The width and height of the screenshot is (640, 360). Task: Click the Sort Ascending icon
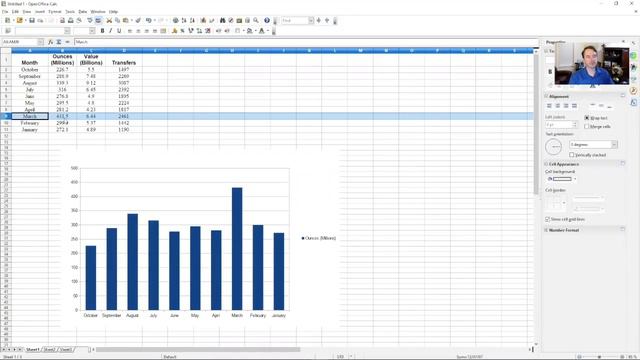(x=184, y=20)
